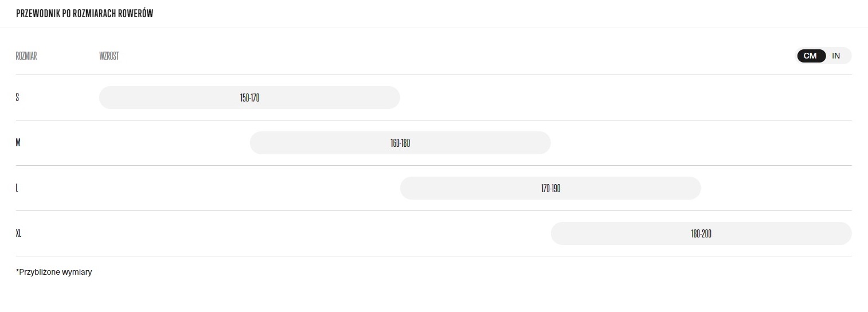The image size is (868, 312).
Task: Click the M size row label
Action: click(x=18, y=143)
